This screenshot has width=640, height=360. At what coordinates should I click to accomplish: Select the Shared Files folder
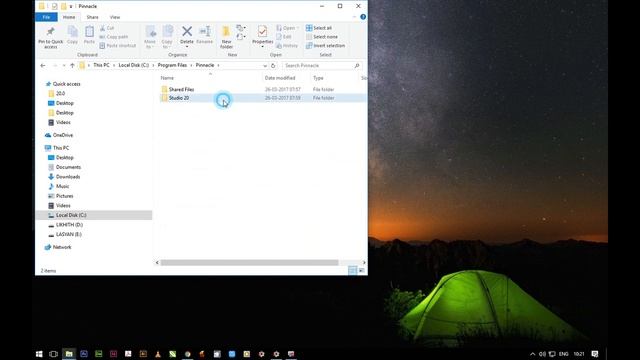pos(181,89)
